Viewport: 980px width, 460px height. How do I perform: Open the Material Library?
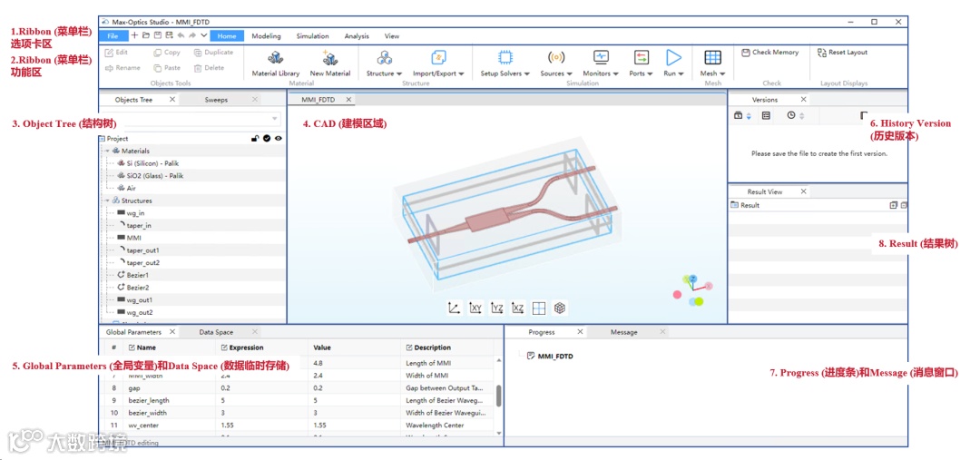pyautogui.click(x=276, y=64)
